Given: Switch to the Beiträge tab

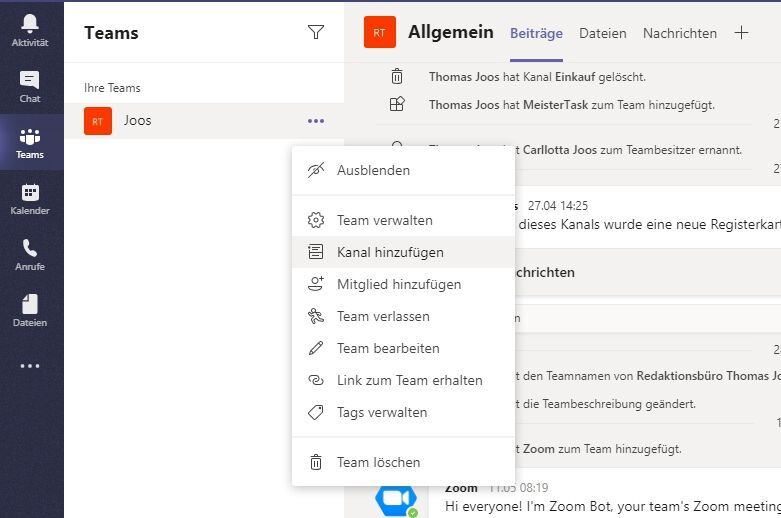Looking at the screenshot, I should pos(536,33).
